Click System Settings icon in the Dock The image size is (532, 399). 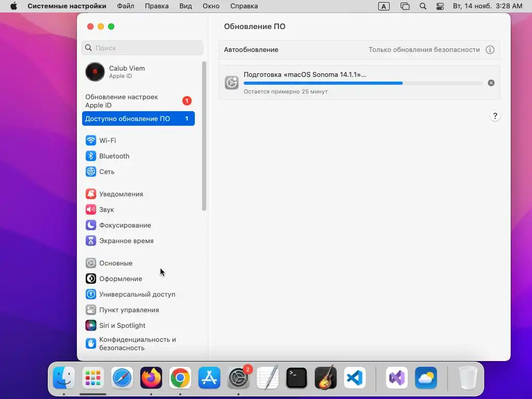pyautogui.click(x=238, y=378)
